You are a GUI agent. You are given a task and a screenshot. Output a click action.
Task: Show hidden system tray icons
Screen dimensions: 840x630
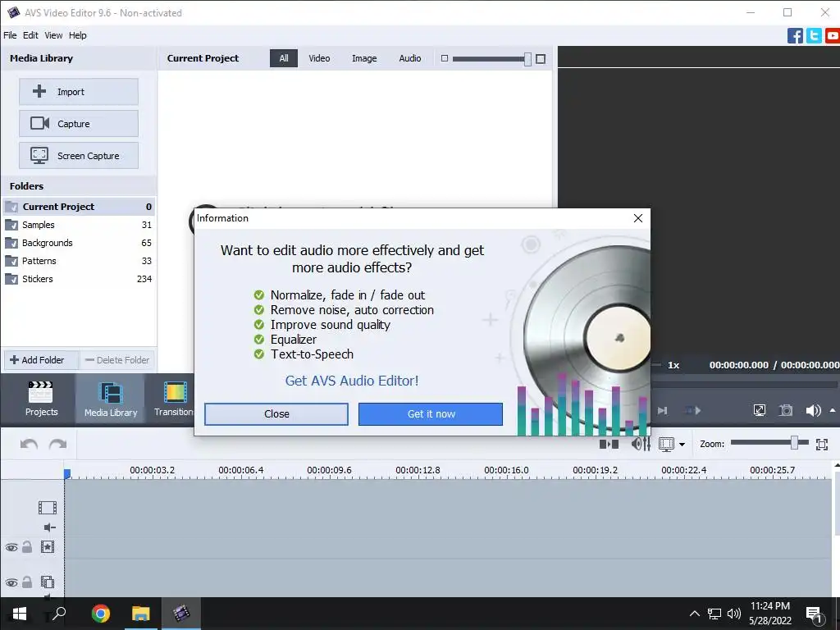tap(694, 614)
